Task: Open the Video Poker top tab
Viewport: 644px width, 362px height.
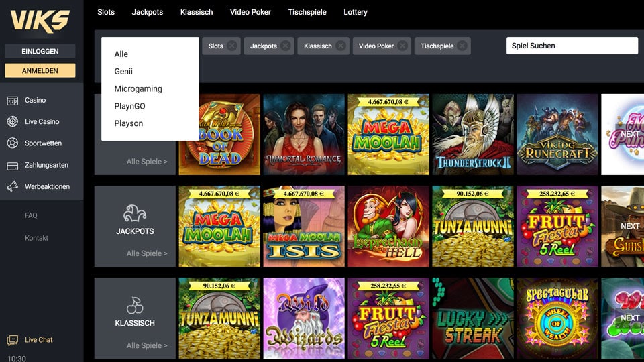Action: point(250,12)
